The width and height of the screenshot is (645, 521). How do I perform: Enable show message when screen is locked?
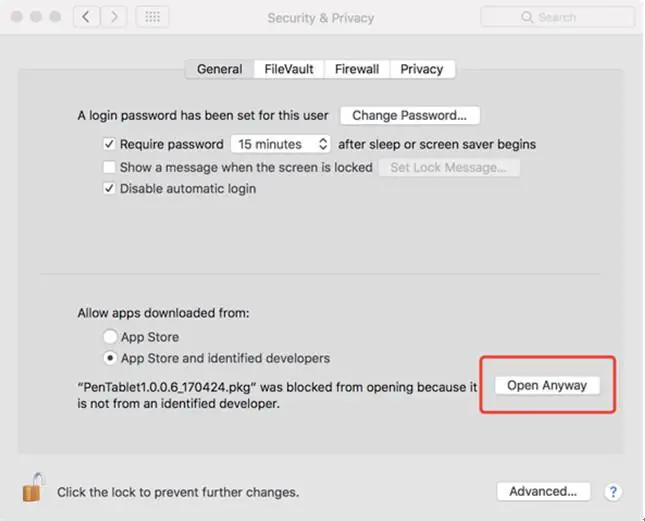coord(110,167)
